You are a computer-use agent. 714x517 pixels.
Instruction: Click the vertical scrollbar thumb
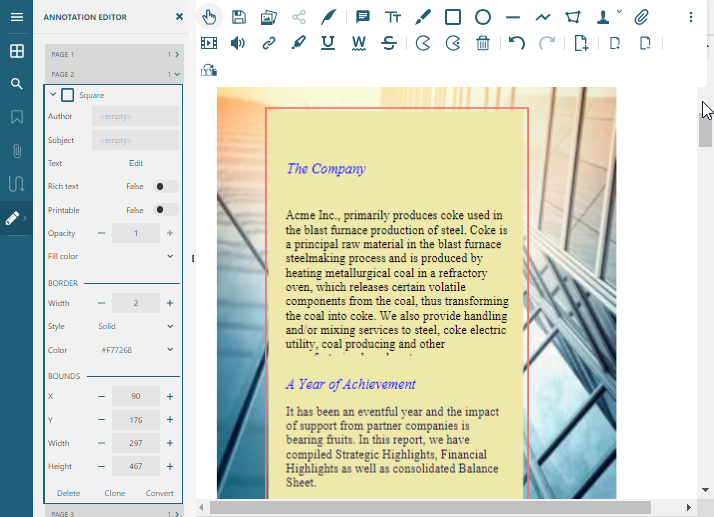(x=705, y=130)
